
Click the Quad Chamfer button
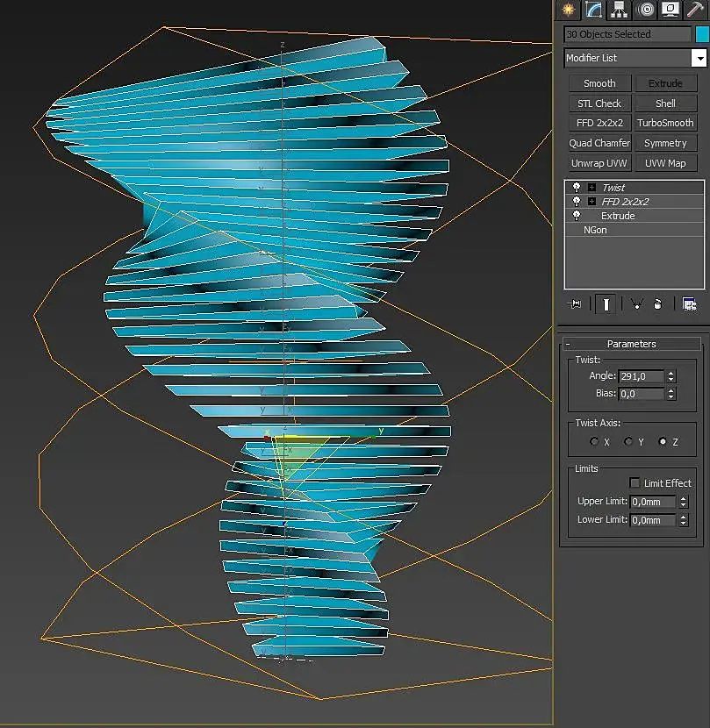(x=599, y=143)
